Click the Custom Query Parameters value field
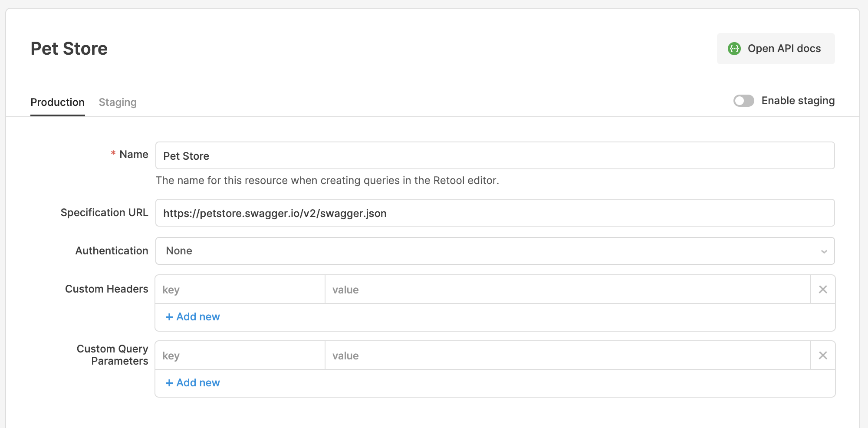The image size is (868, 428). (567, 356)
